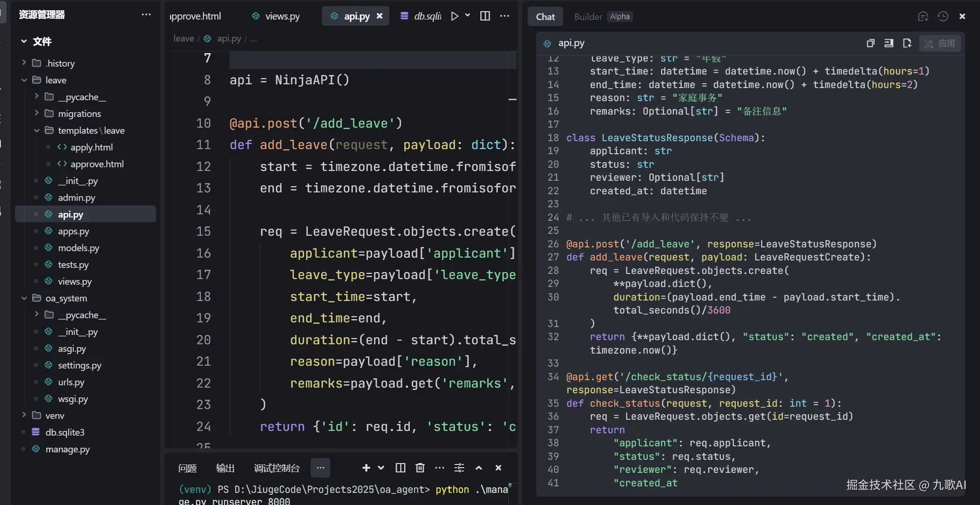The height and width of the screenshot is (505, 980).
Task: Open chat history clock icon
Action: (943, 16)
